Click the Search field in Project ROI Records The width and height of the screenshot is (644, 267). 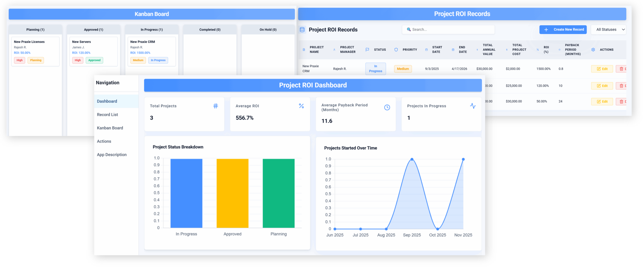coord(448,30)
